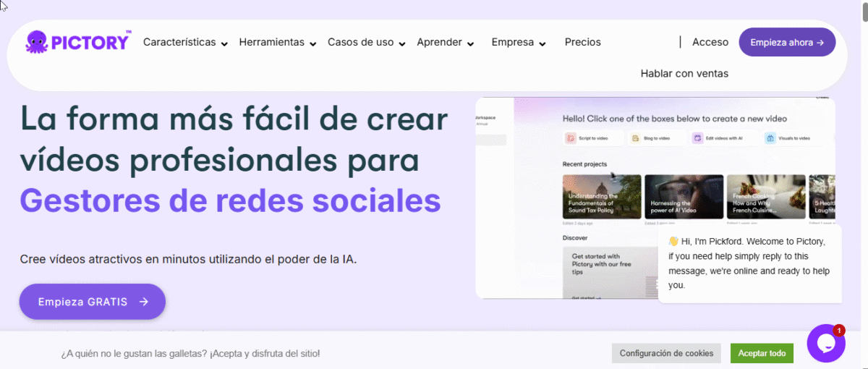The height and width of the screenshot is (369, 868).
Task: Open the Sound Tax Policy project thumbnail
Action: pos(602,197)
